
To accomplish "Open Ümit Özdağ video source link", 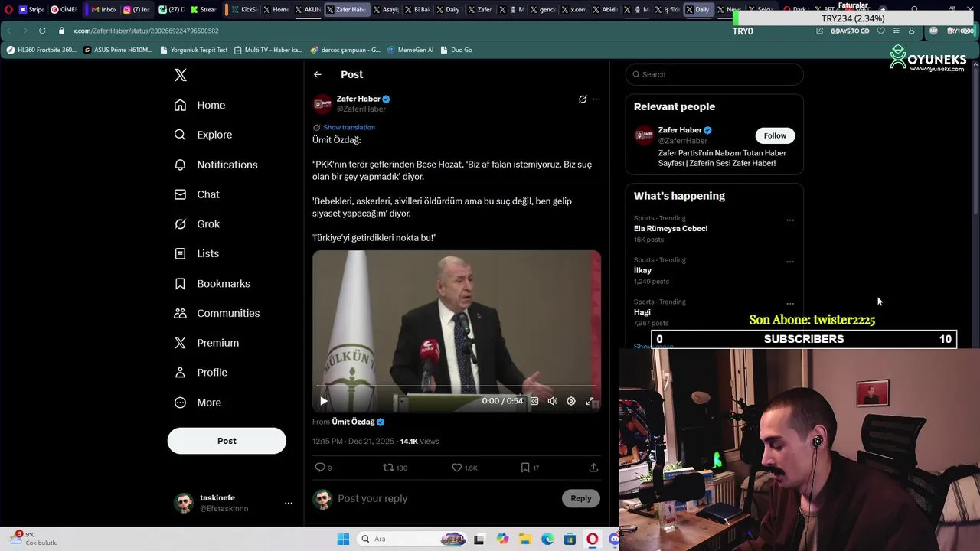I will 353,422.
